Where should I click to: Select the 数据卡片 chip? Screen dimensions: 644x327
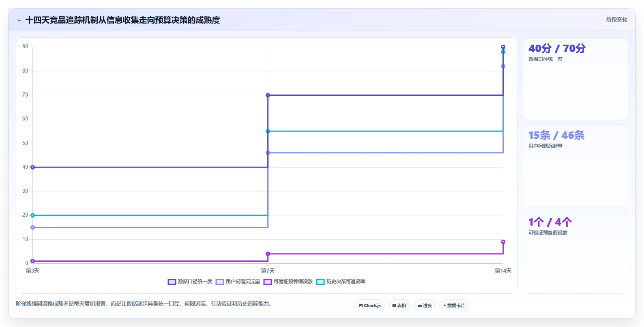[x=454, y=305]
